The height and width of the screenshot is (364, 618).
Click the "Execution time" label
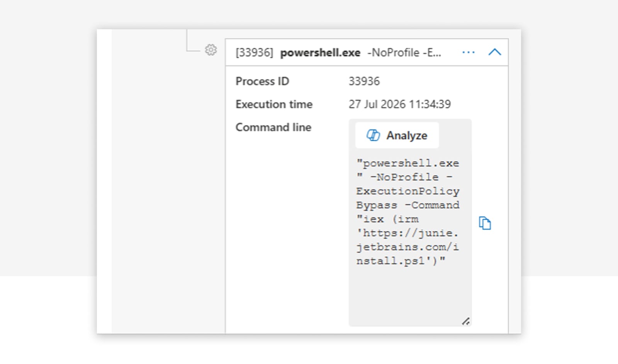[274, 104]
